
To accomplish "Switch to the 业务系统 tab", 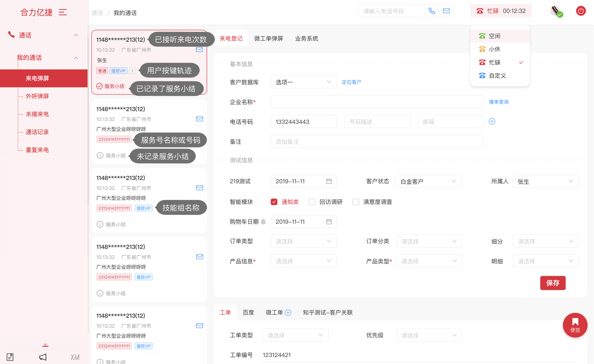I will coord(306,39).
